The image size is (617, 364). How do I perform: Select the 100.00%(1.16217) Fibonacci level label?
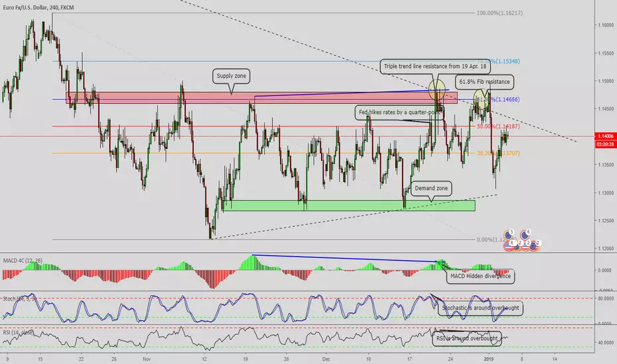click(499, 13)
